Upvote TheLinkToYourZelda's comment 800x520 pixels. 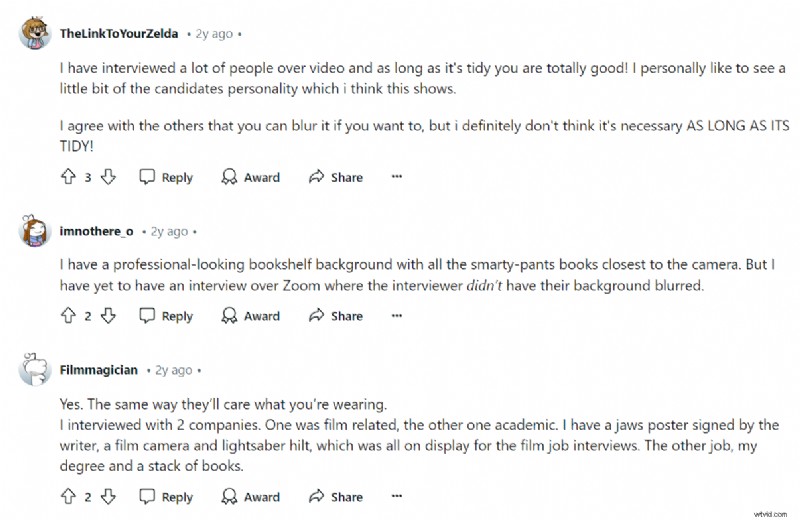(x=69, y=177)
